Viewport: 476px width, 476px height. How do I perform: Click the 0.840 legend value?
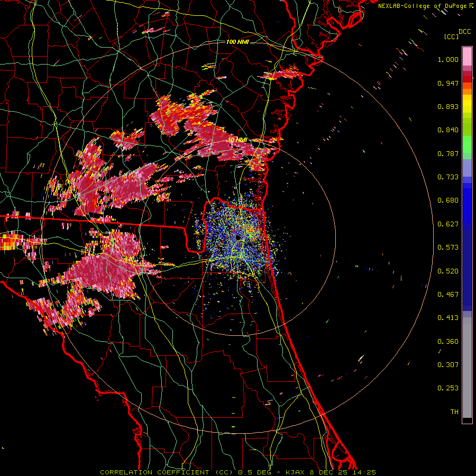click(x=448, y=130)
